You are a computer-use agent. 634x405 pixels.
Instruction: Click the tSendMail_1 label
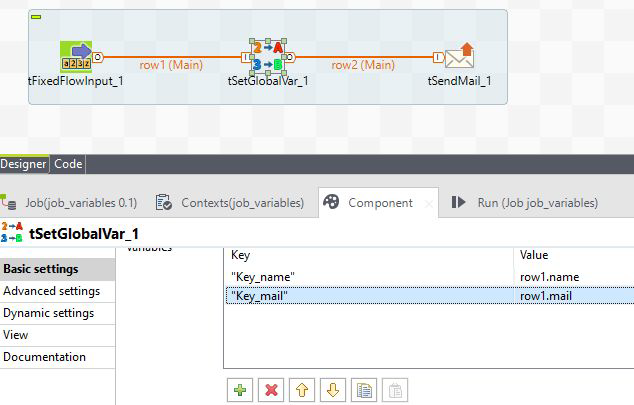[x=460, y=81]
